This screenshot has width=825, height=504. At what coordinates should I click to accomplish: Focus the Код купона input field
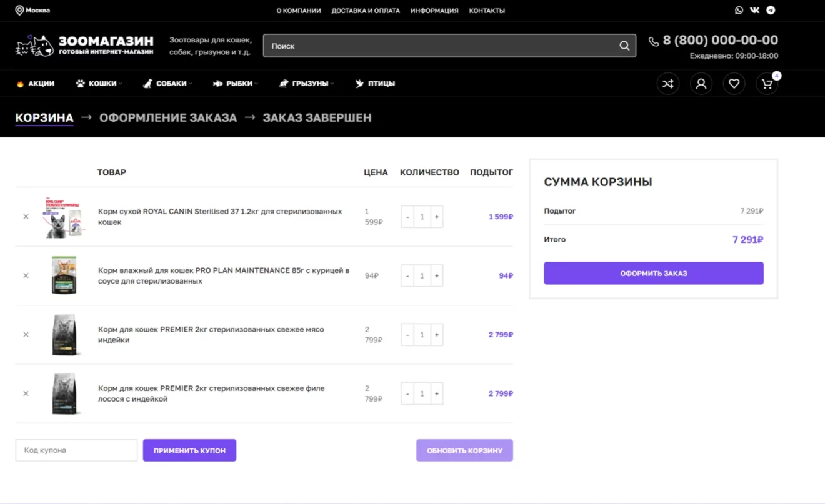(x=76, y=450)
